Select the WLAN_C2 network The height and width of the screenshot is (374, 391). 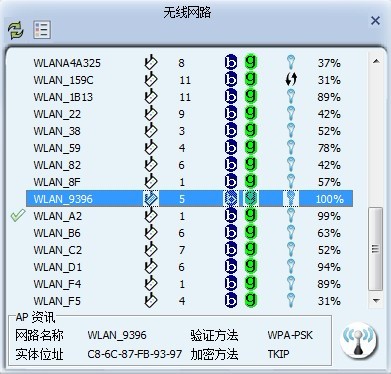pyautogui.click(x=57, y=250)
